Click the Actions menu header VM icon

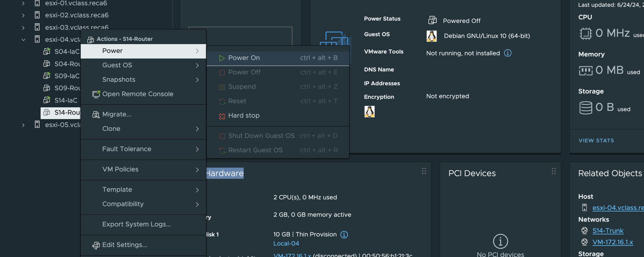coord(91,40)
